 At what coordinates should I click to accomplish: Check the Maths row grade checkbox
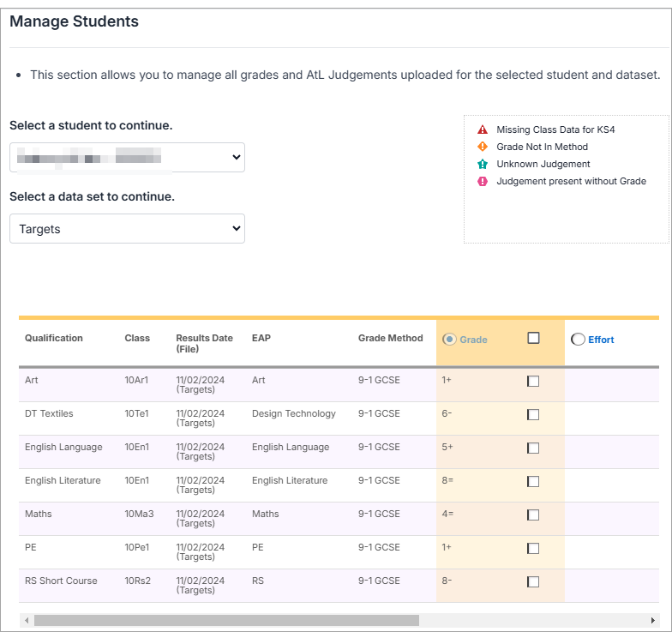pyautogui.click(x=533, y=515)
